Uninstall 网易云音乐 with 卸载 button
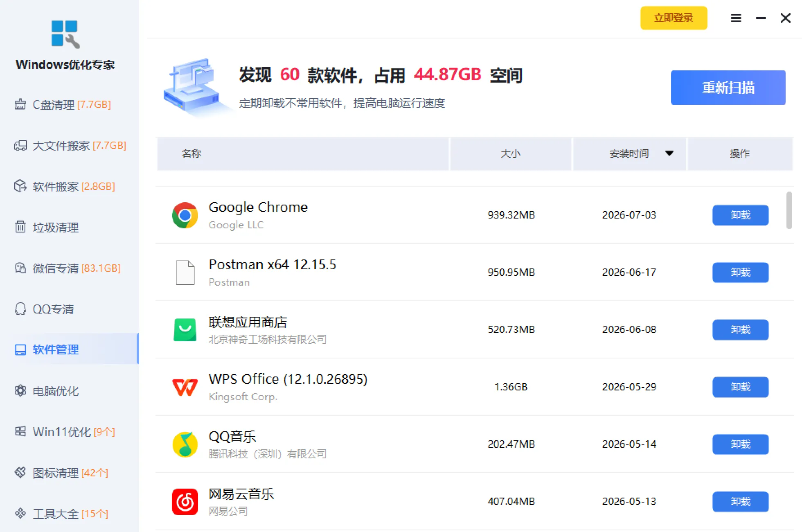The height and width of the screenshot is (532, 802). pos(740,502)
